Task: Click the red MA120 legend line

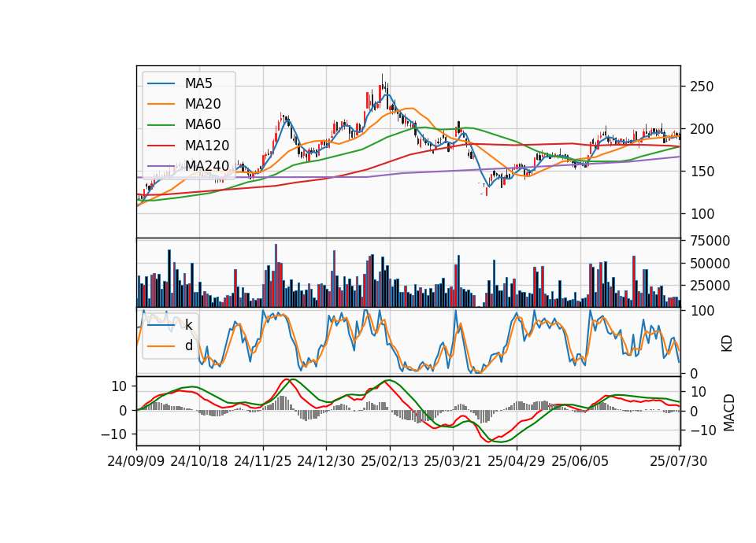Action: point(161,146)
